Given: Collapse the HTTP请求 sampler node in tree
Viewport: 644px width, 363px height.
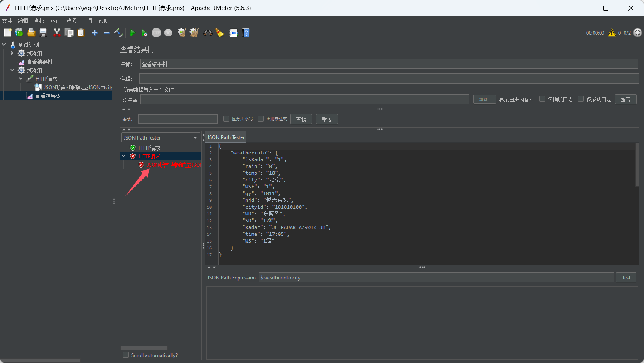Looking at the screenshot, I should click(20, 78).
